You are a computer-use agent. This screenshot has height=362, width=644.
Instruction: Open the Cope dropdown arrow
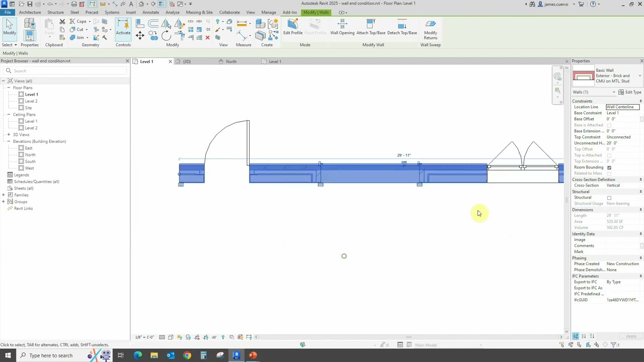90,22
